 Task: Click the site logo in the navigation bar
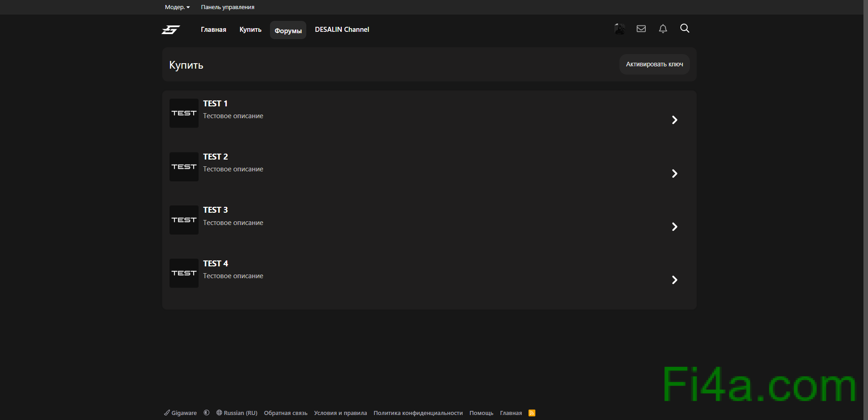click(x=171, y=30)
